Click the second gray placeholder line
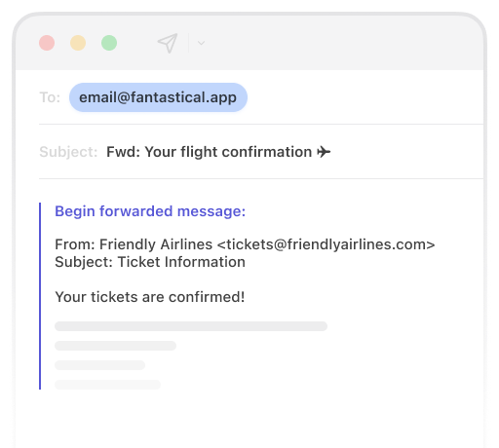Screen dimensions: 499x448 (115, 346)
